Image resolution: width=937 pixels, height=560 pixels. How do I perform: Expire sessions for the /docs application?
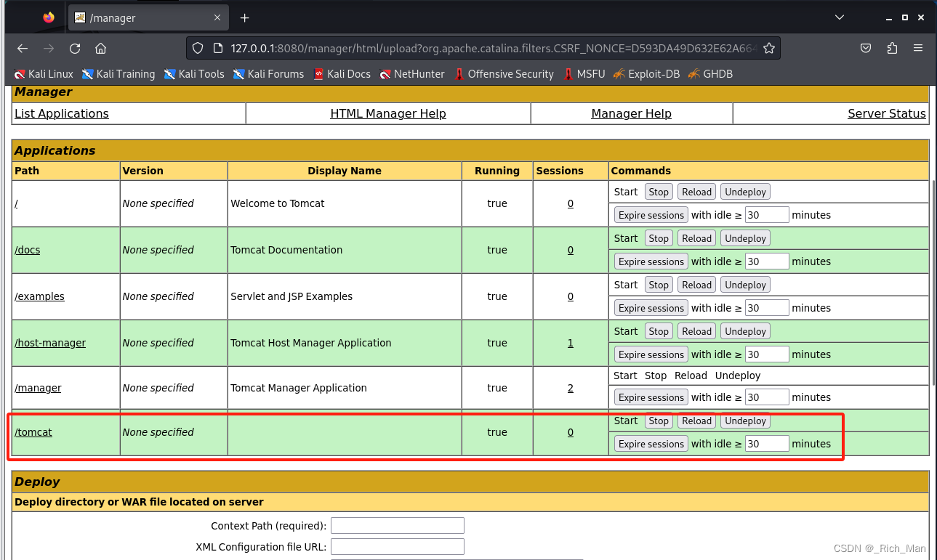(x=650, y=261)
